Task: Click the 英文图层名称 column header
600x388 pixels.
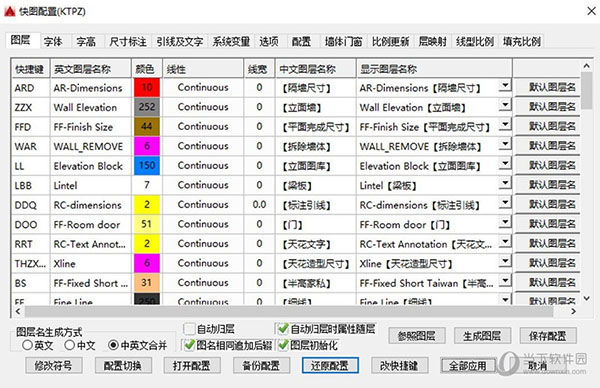Action: [91, 69]
